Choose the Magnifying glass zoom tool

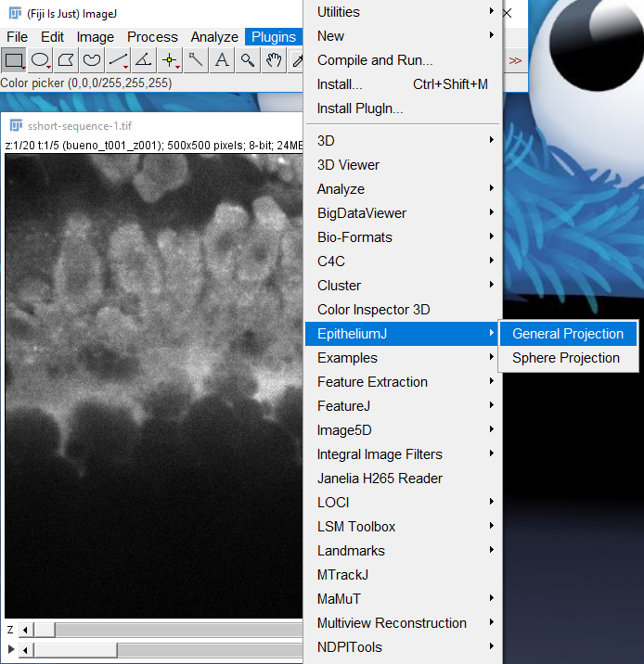pos(248,60)
